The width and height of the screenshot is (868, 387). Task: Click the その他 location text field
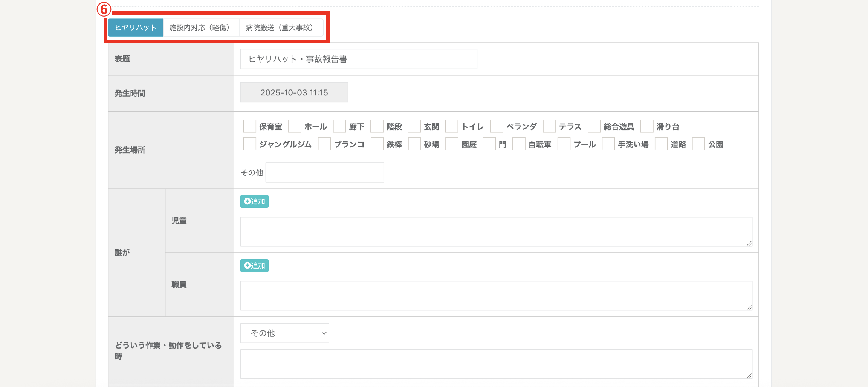pos(324,172)
